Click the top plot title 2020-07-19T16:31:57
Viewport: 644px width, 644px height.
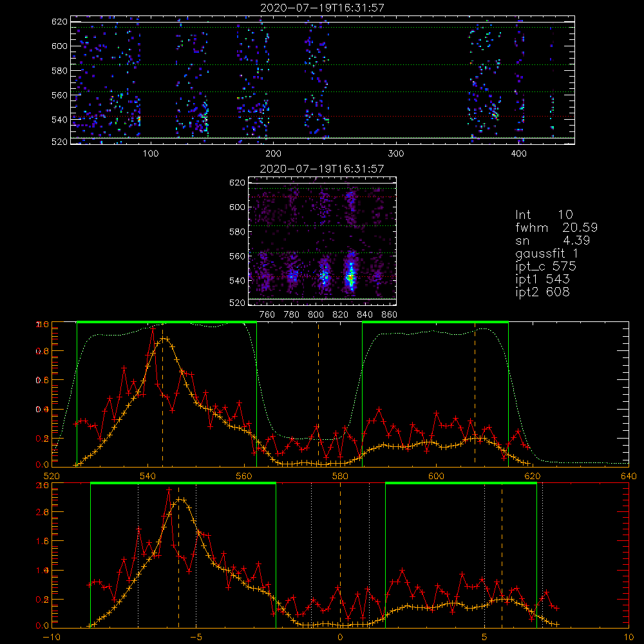(323, 7)
